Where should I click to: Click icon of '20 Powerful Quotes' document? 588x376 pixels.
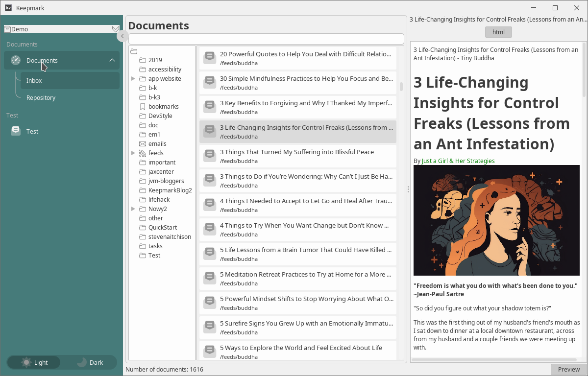pos(210,58)
